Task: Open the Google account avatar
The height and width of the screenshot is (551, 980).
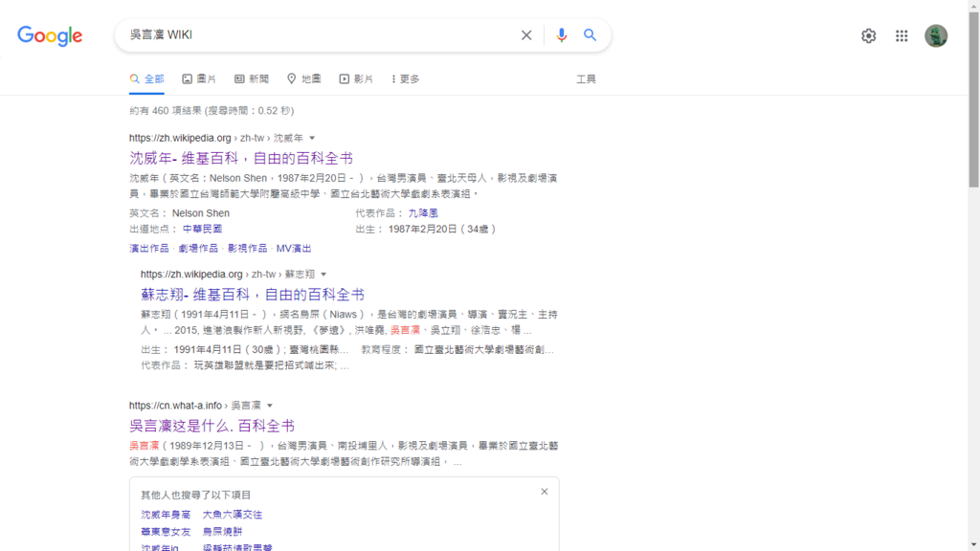Action: tap(936, 35)
